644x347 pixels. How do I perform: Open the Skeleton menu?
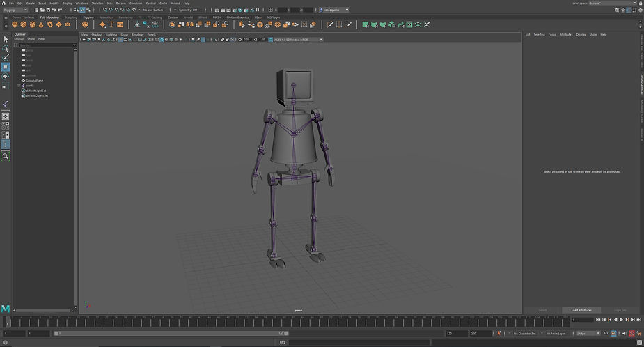(97, 3)
